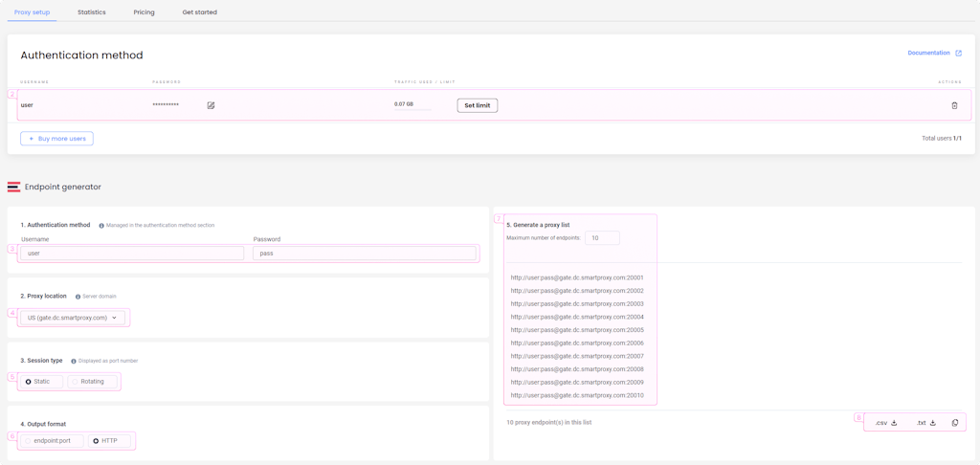This screenshot has width=980, height=465.
Task: Click the info icon beside Authentication method
Action: pos(101,225)
